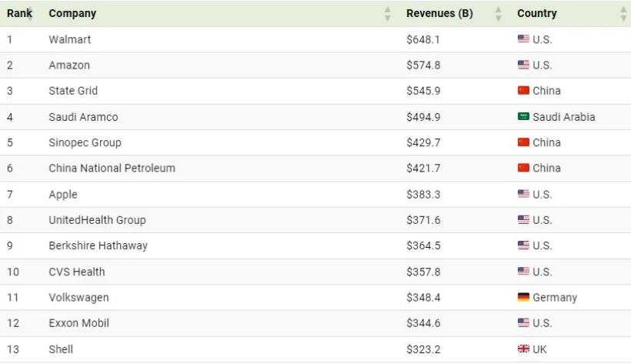Click the Country column header label
Viewport: 631px width, 364px height.
point(537,14)
